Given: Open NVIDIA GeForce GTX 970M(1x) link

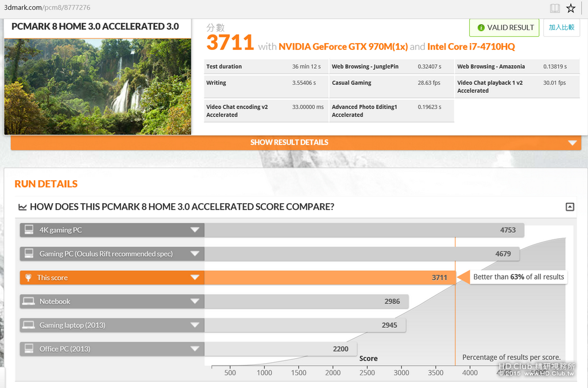Looking at the screenshot, I should tap(343, 46).
